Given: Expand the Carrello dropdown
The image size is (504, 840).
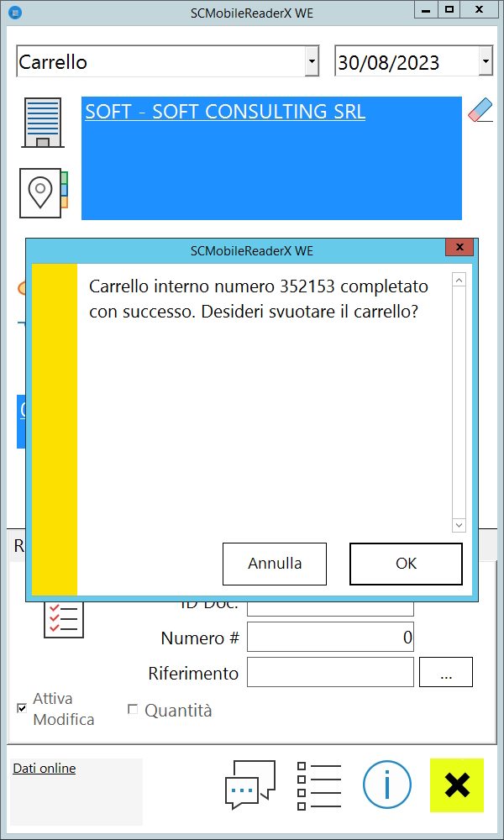Looking at the screenshot, I should 312,63.
